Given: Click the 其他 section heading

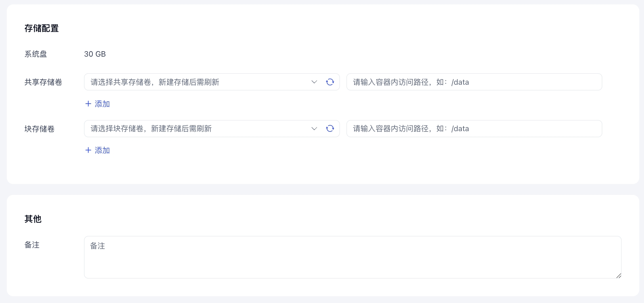Looking at the screenshot, I should (33, 219).
